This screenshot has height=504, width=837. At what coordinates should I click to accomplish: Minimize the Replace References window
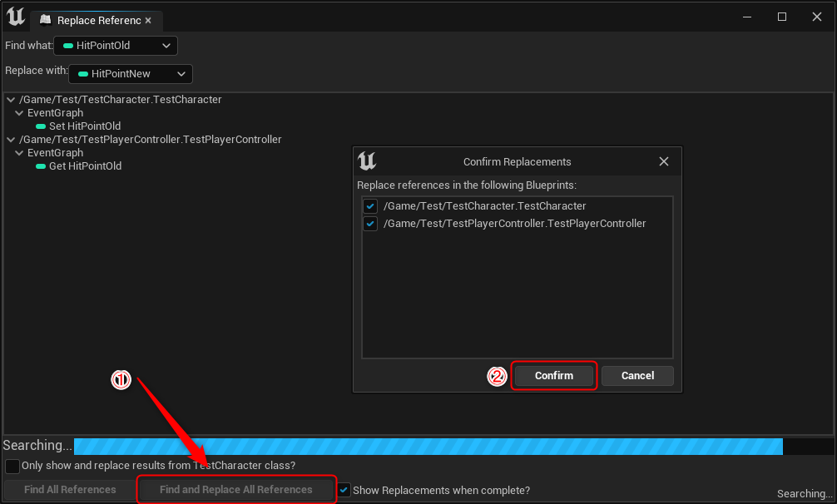click(x=747, y=17)
